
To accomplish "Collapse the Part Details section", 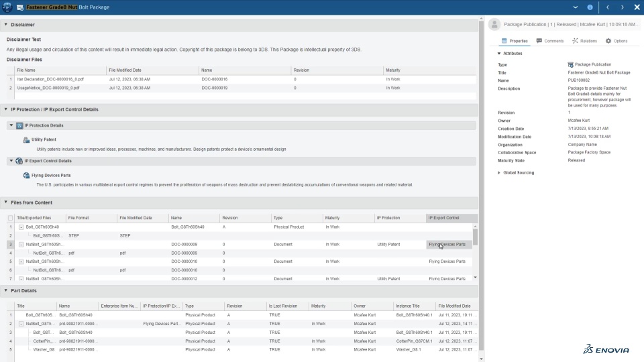I will click(x=6, y=290).
